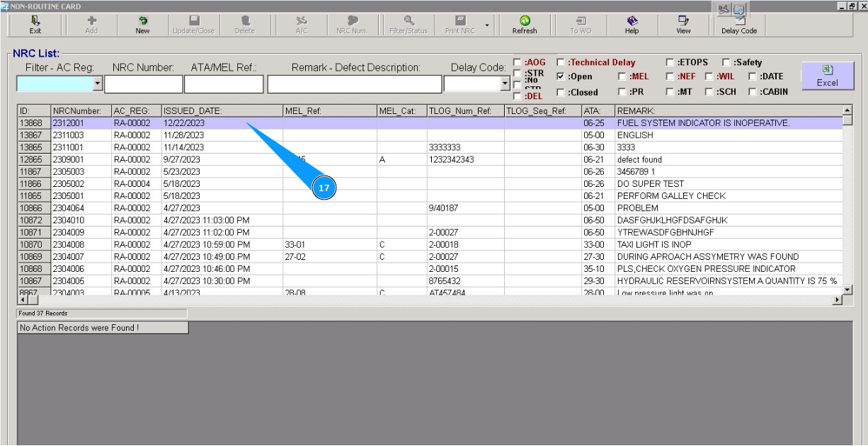Enable the WIL checkbox
Screen dimensions: 868x446
pos(709,76)
